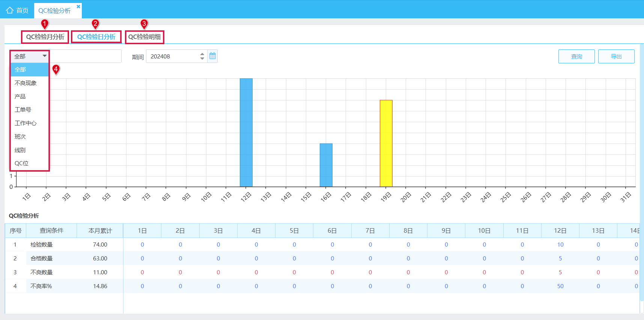Click the 1日 table column header
This screenshot has width=644, height=320.
(x=142, y=231)
